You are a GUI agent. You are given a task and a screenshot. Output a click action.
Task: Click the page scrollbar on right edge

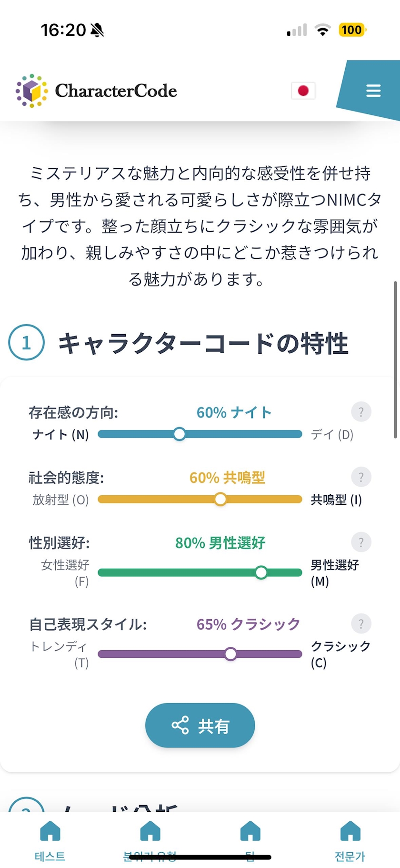click(395, 360)
